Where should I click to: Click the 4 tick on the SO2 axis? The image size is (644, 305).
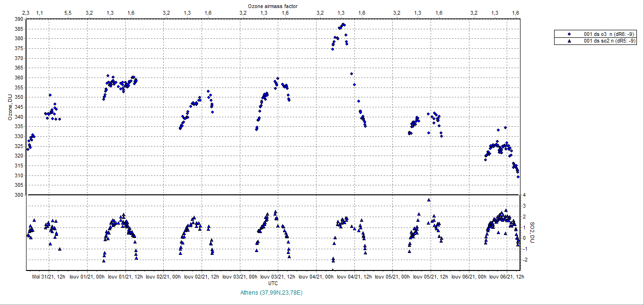point(523,195)
